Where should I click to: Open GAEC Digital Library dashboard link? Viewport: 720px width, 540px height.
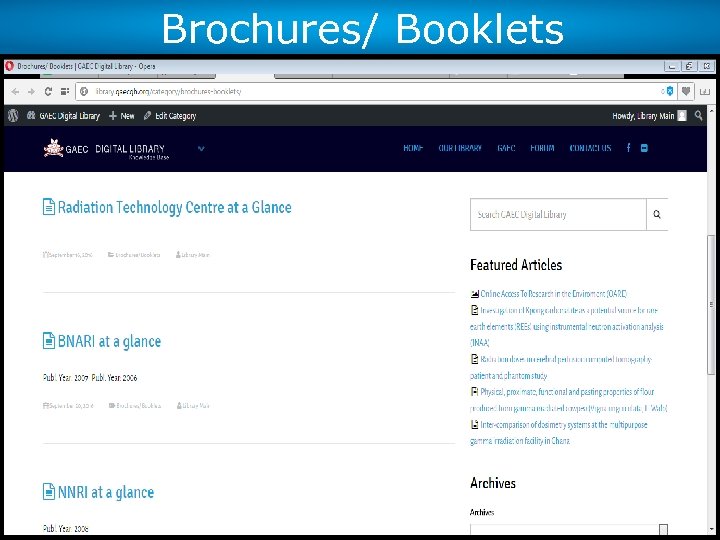tap(63, 116)
